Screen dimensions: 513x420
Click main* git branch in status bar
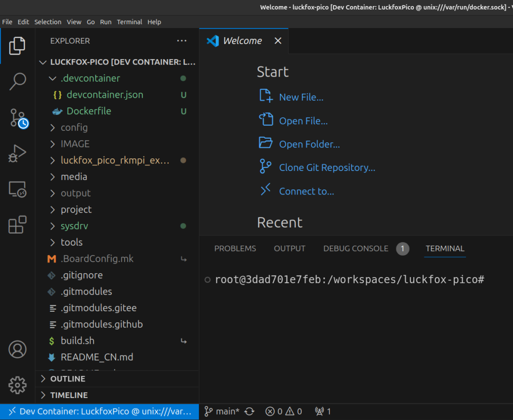(222, 411)
